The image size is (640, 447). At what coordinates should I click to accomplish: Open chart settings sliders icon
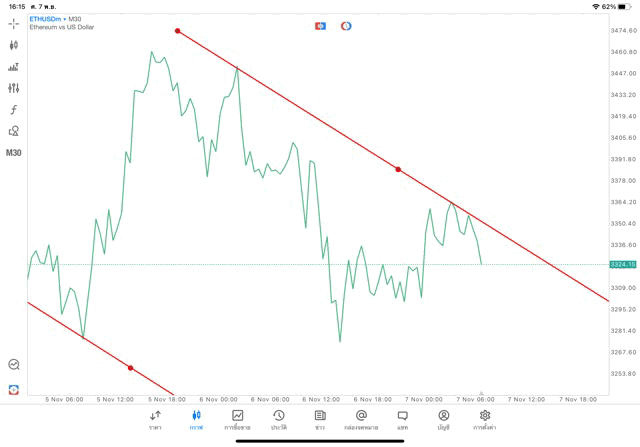14,88
